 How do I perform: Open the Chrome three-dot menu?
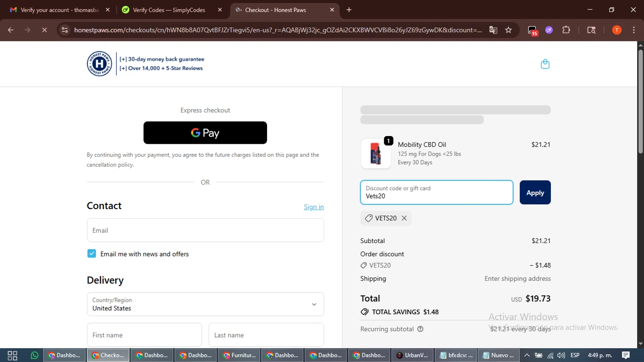click(634, 30)
